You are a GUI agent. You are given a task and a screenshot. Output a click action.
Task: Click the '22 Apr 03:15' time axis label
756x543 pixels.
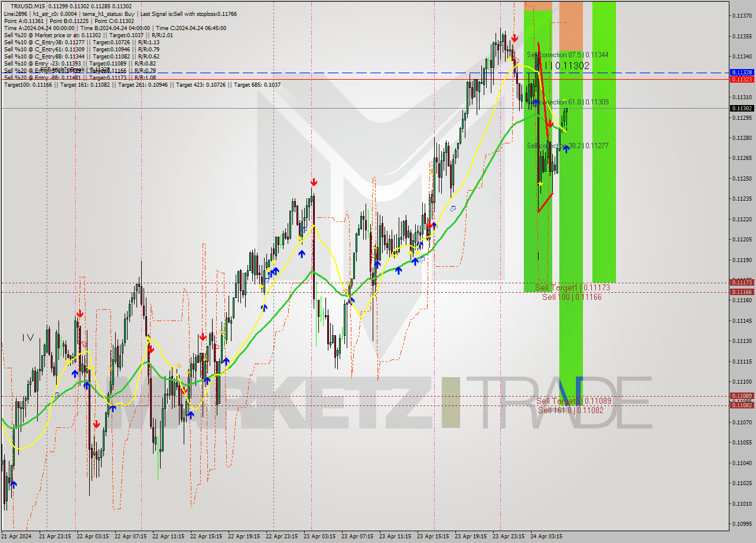(x=93, y=537)
